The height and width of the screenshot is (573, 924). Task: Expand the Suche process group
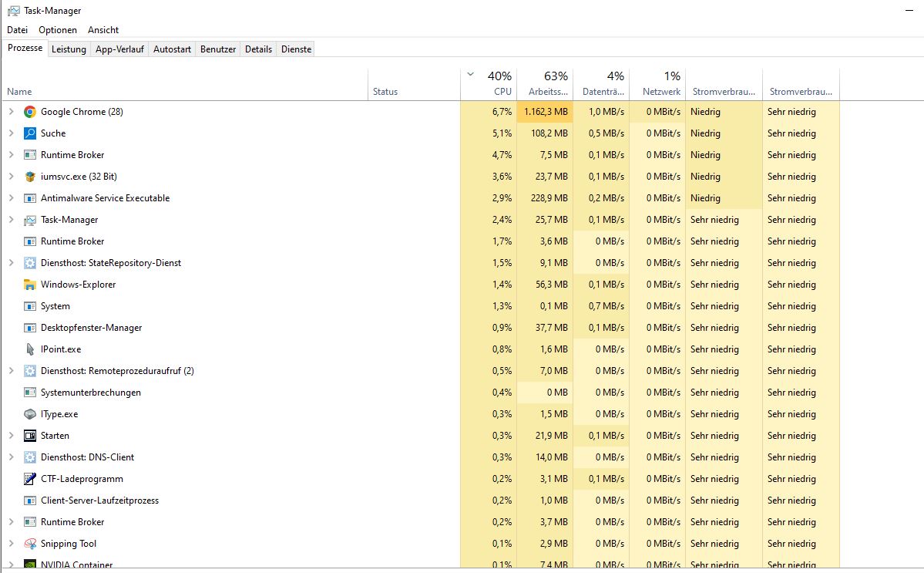pyautogui.click(x=11, y=133)
